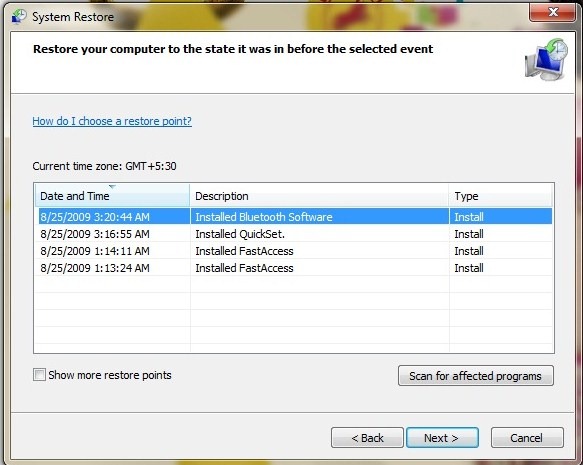This screenshot has height=465, width=583.
Task: Click 'Installed QuickSet.' description
Action: pyautogui.click(x=240, y=234)
